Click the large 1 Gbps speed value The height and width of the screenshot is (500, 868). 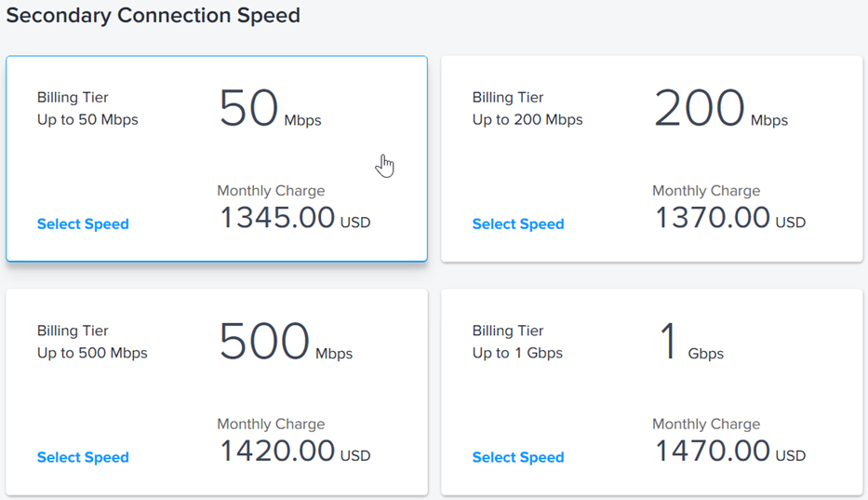pyautogui.click(x=669, y=342)
